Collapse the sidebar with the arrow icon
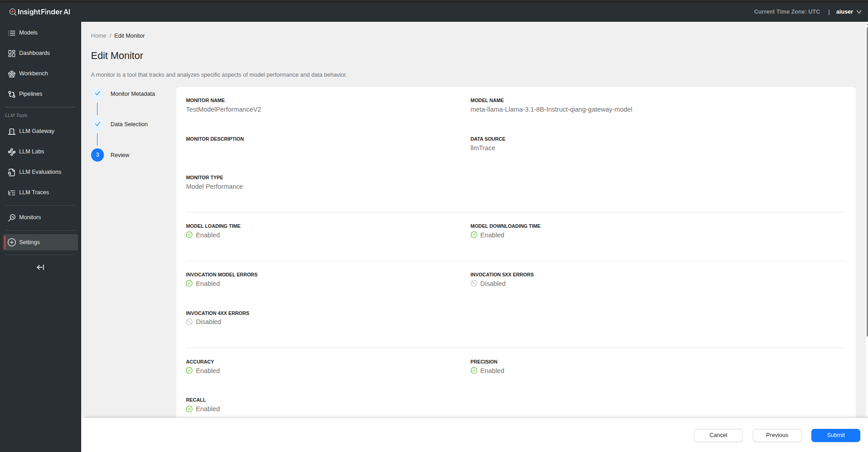The height and width of the screenshot is (452, 868). (x=40, y=267)
